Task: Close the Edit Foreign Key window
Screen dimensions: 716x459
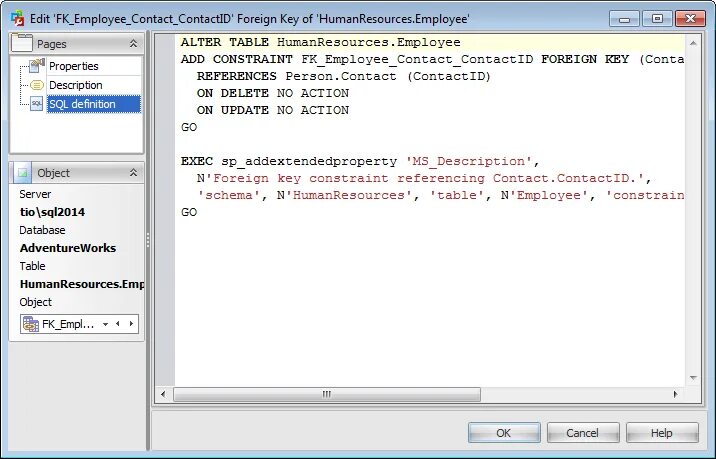Action: pos(690,19)
